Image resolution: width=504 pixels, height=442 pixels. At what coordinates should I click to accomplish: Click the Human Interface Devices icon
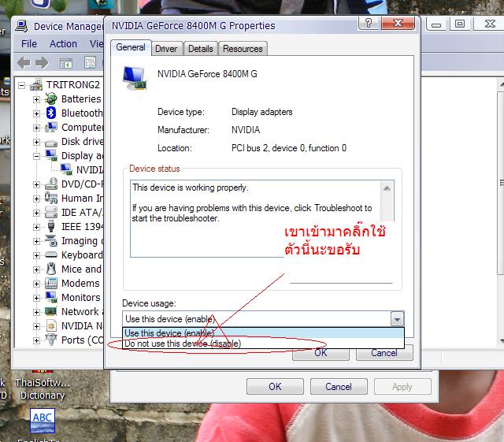[x=51, y=198]
